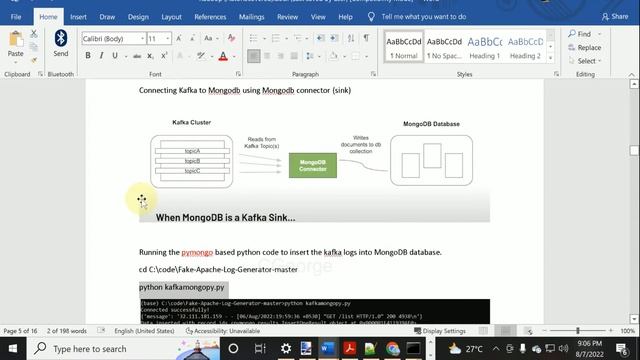Open Settings gear on the taskbar

(286, 349)
